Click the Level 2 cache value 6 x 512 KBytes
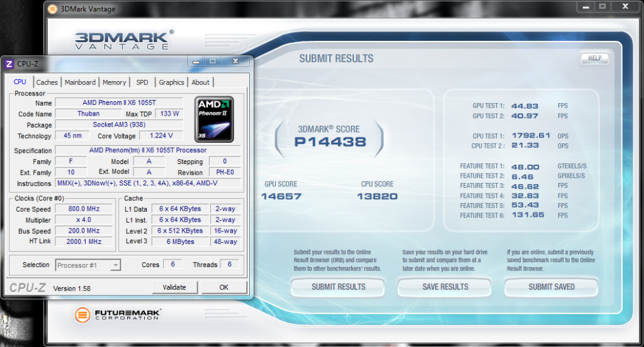Screen dimensions: 644x347 pyautogui.click(x=180, y=231)
